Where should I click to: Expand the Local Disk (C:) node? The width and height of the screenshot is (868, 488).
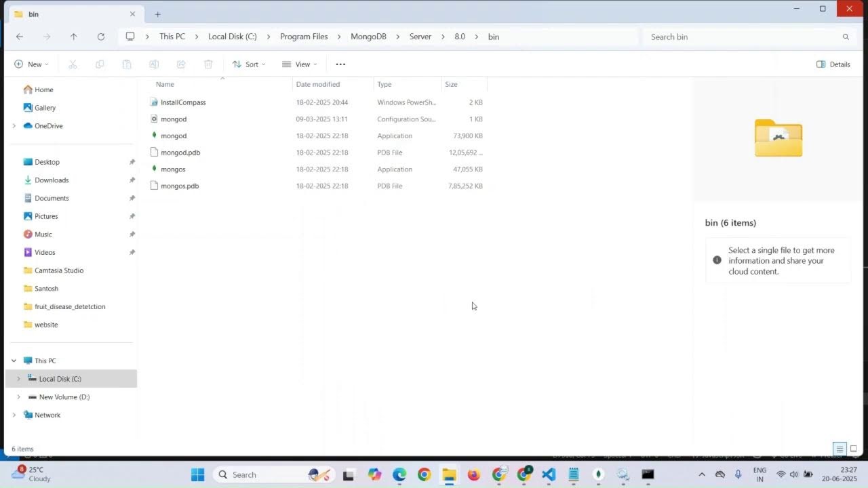18,379
